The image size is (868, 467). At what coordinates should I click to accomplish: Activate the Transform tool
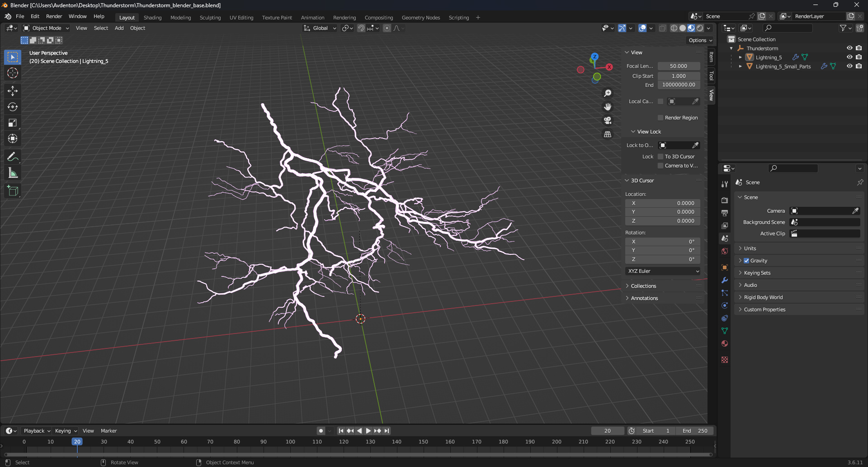coord(13,138)
